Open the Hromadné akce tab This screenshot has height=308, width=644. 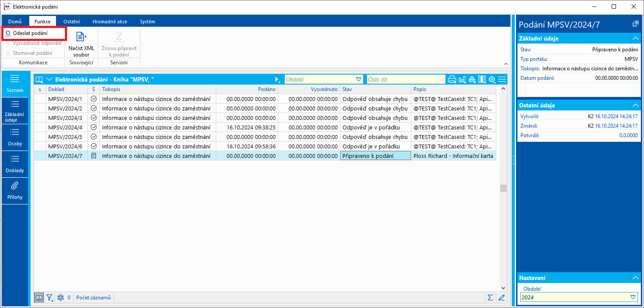click(x=110, y=22)
